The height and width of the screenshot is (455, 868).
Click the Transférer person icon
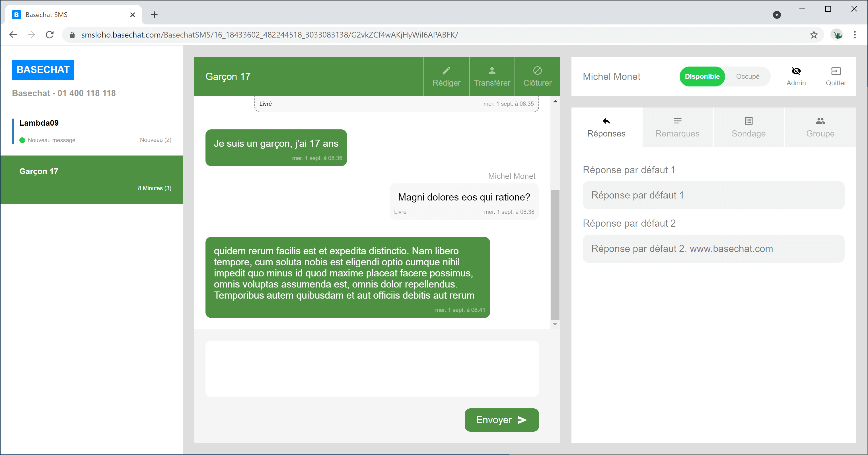[x=491, y=71]
